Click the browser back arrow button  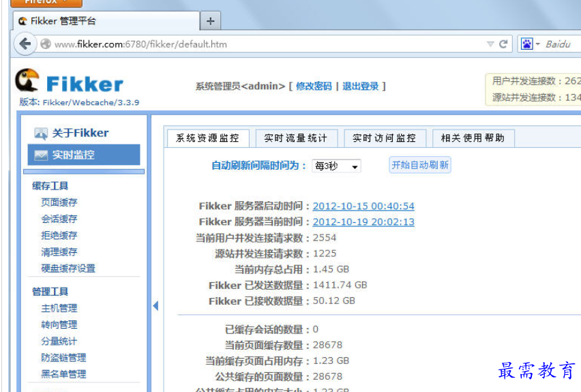[x=25, y=44]
